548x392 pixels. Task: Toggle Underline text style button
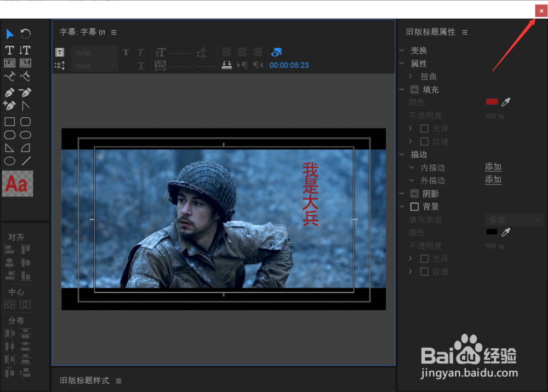point(141,66)
